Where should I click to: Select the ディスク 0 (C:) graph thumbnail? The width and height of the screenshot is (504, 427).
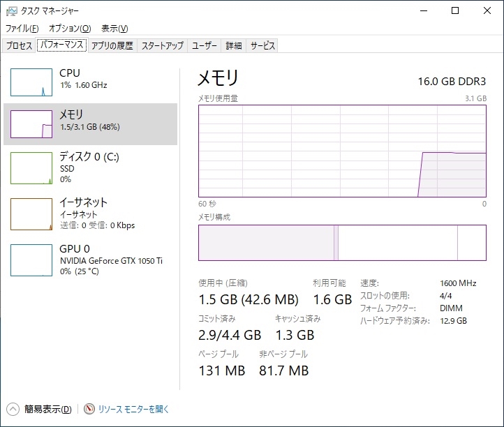point(31,168)
